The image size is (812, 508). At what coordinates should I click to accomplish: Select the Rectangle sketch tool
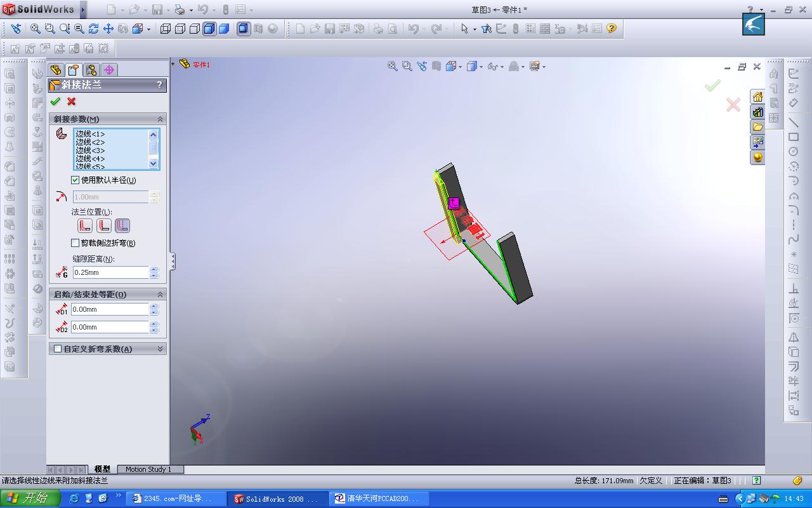tap(794, 137)
